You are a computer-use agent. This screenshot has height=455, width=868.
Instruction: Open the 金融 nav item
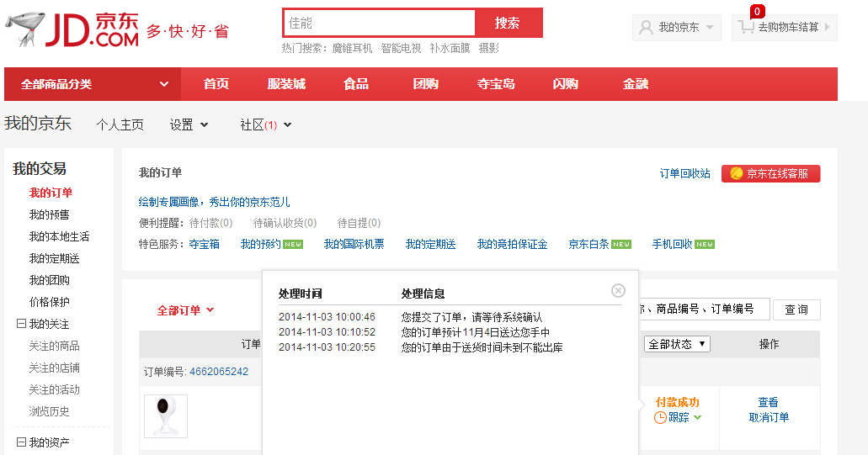(x=636, y=84)
